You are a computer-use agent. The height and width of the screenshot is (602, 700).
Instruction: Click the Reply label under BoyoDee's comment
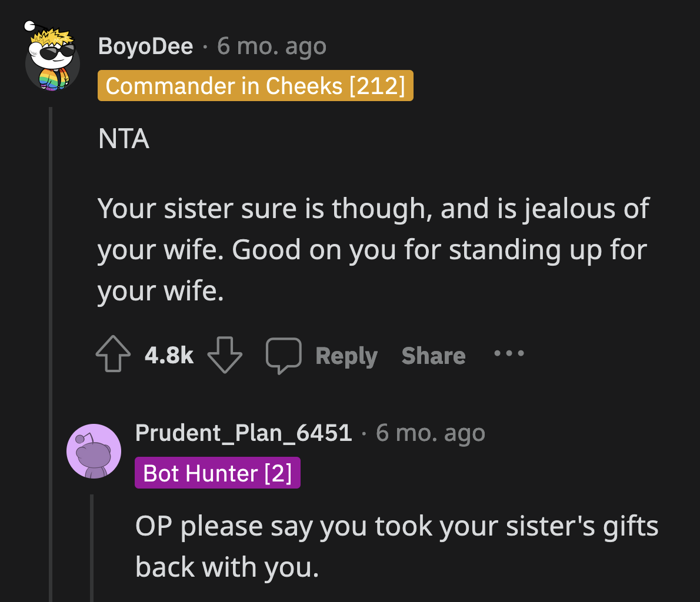(346, 354)
